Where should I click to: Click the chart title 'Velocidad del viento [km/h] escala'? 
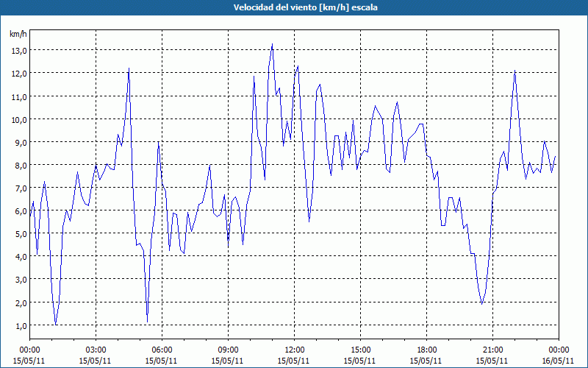305,7
